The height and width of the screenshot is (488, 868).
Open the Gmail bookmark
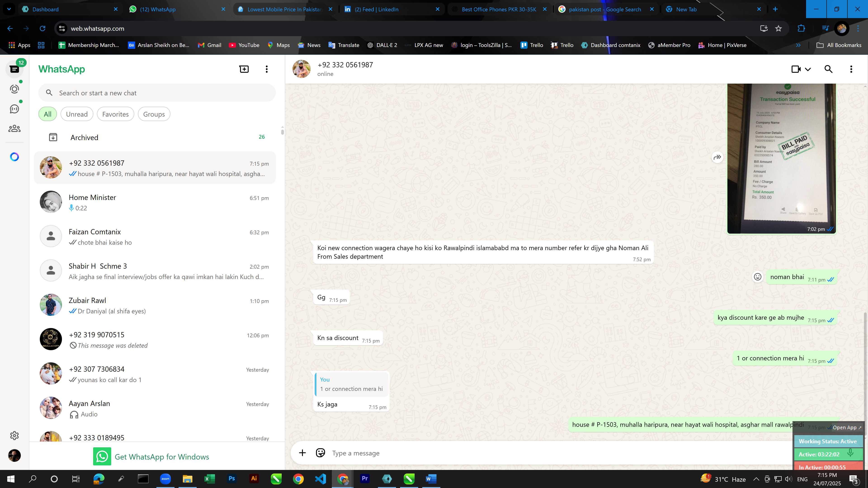[x=209, y=45]
